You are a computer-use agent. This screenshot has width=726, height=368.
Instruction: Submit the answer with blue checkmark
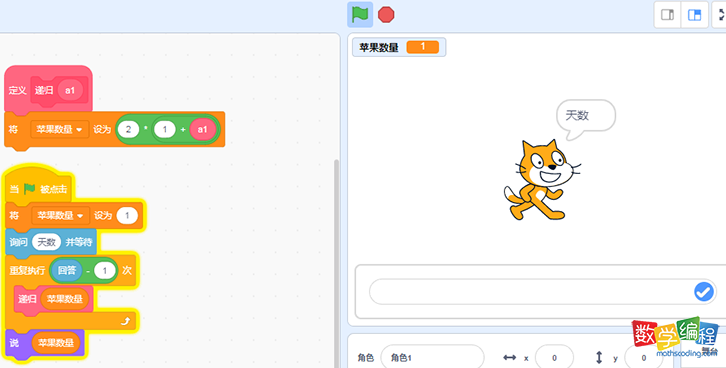pyautogui.click(x=704, y=292)
